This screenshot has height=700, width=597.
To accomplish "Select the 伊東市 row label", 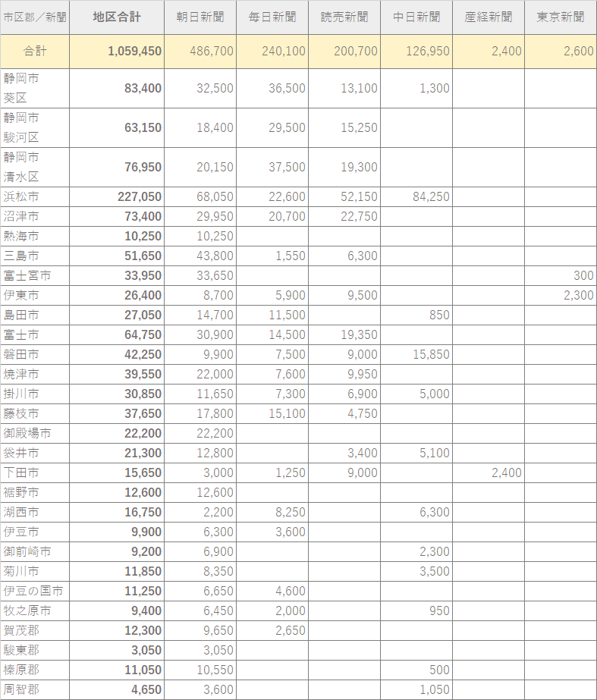I will 35,295.
